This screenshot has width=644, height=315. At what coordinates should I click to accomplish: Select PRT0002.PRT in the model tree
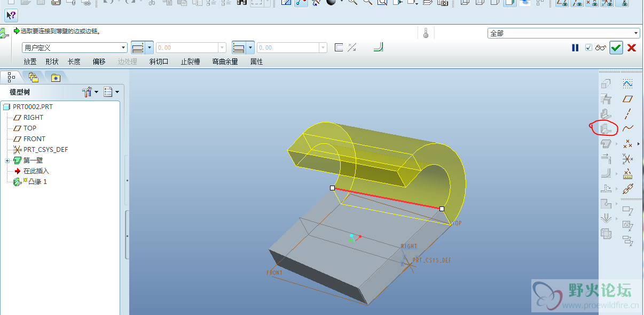[28, 107]
